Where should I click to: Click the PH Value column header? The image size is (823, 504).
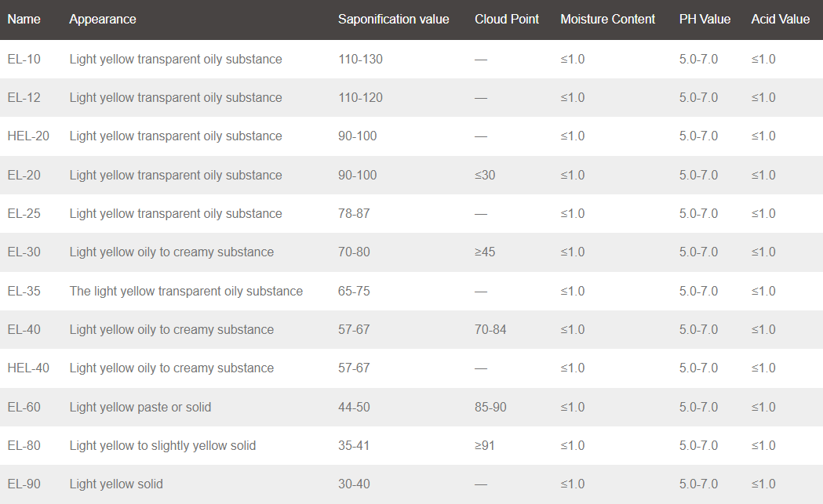(x=705, y=20)
